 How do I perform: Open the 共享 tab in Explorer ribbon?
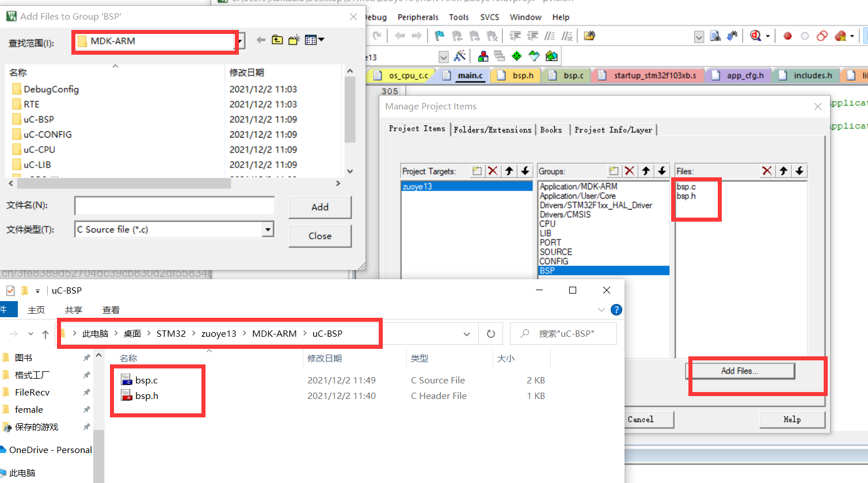[x=74, y=310]
